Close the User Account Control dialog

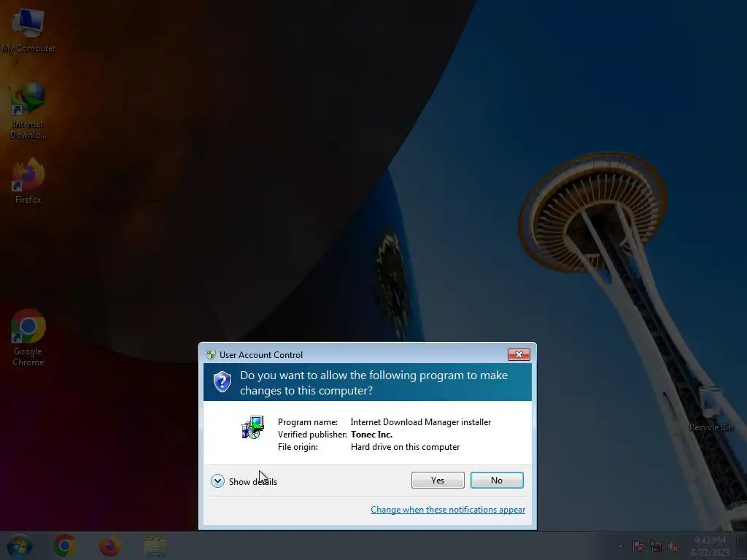pyautogui.click(x=519, y=354)
